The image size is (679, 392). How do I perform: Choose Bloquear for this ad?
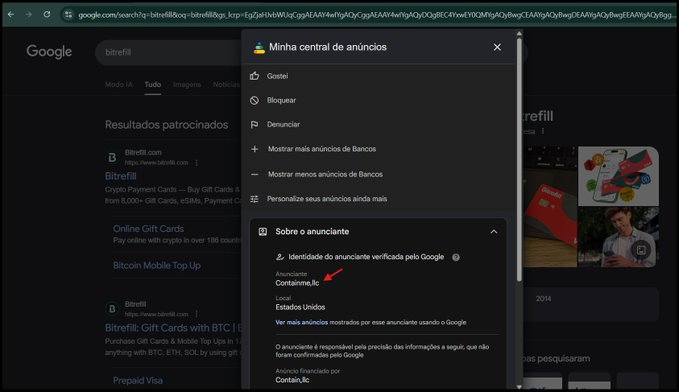[281, 100]
